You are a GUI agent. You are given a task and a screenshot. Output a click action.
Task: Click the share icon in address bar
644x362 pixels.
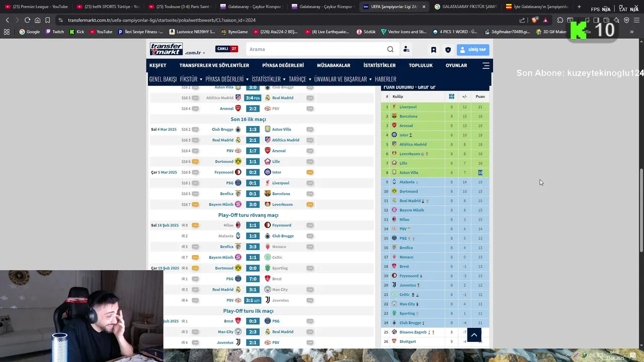tap(522, 20)
